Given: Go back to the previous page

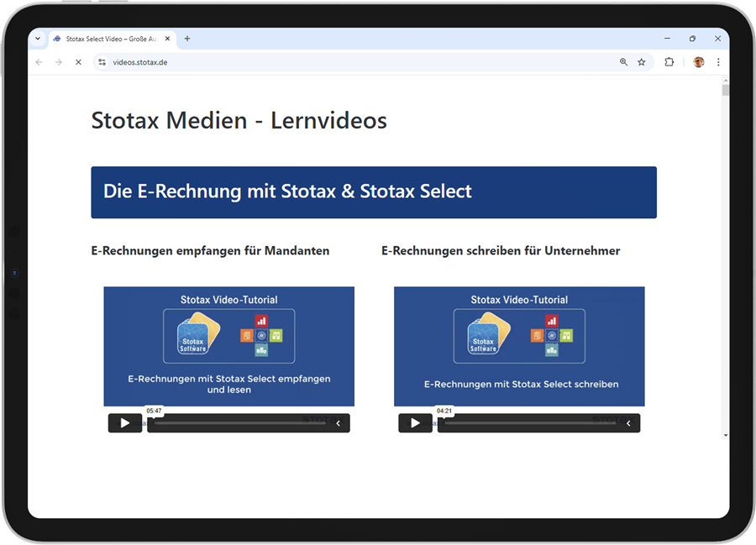Looking at the screenshot, I should [x=39, y=62].
